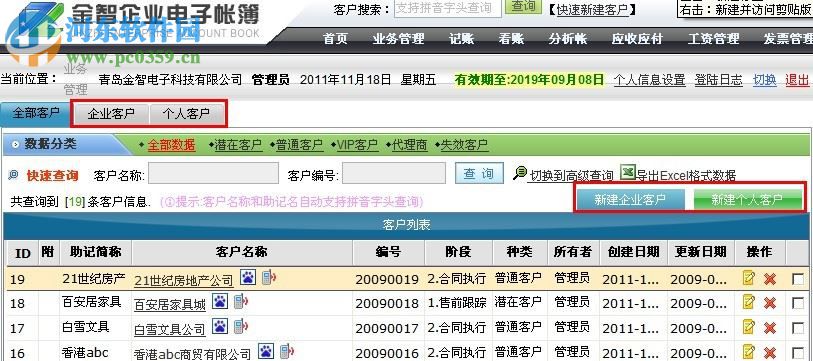
Task: Focus the 客户名称 input field
Action: click(214, 173)
